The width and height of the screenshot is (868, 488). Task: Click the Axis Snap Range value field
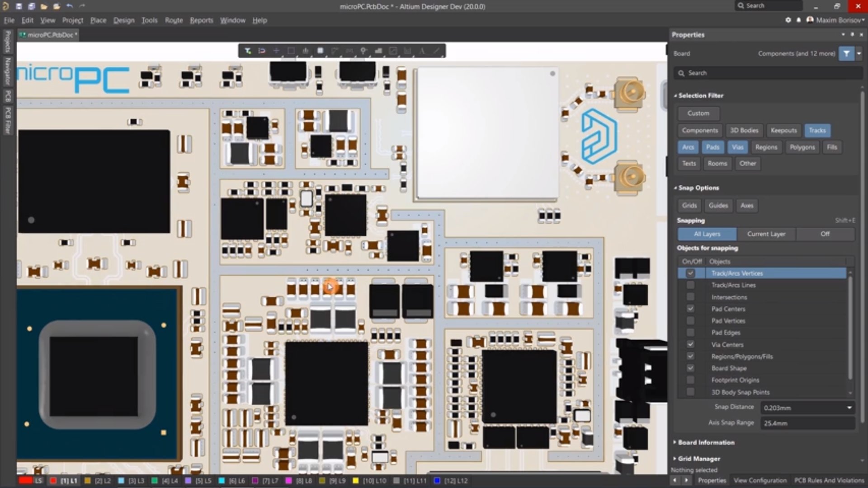(x=807, y=423)
